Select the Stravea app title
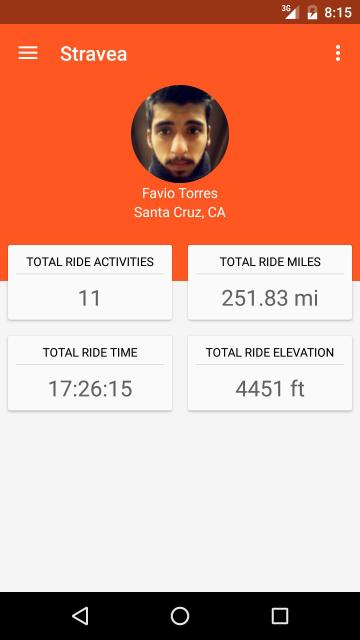Image resolution: width=360 pixels, height=640 pixels. tap(93, 53)
